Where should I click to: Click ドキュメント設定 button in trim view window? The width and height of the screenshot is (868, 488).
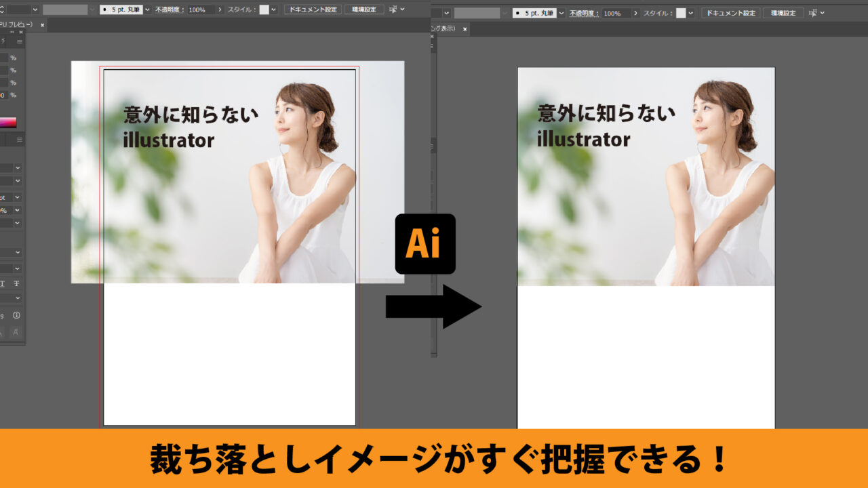(x=730, y=14)
